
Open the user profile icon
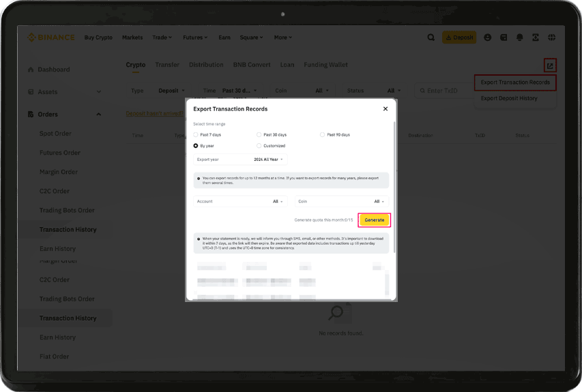click(x=487, y=37)
